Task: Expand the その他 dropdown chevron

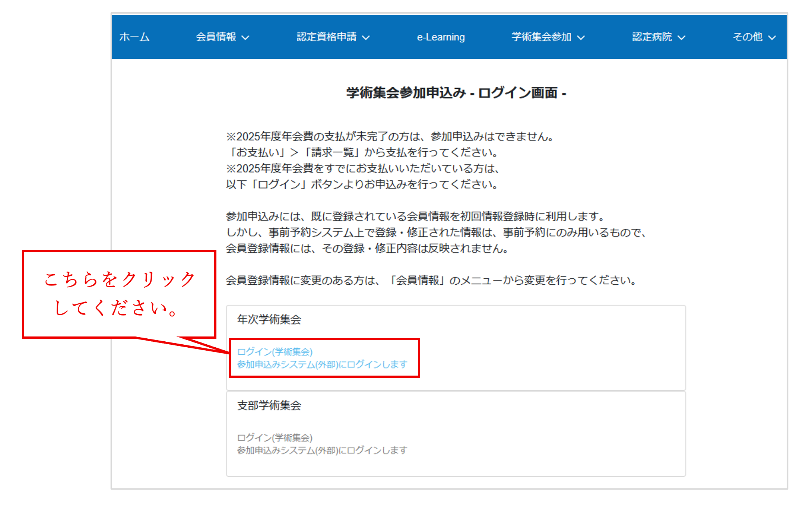Action: [x=772, y=38]
